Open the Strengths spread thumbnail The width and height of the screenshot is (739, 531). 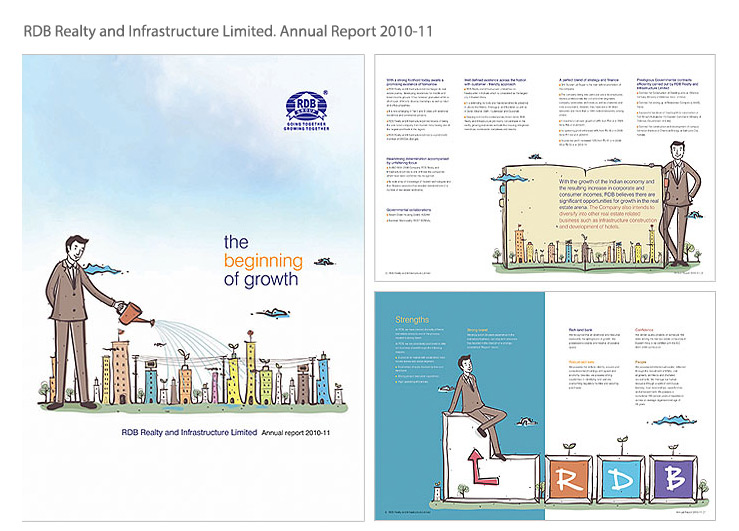coord(545,406)
